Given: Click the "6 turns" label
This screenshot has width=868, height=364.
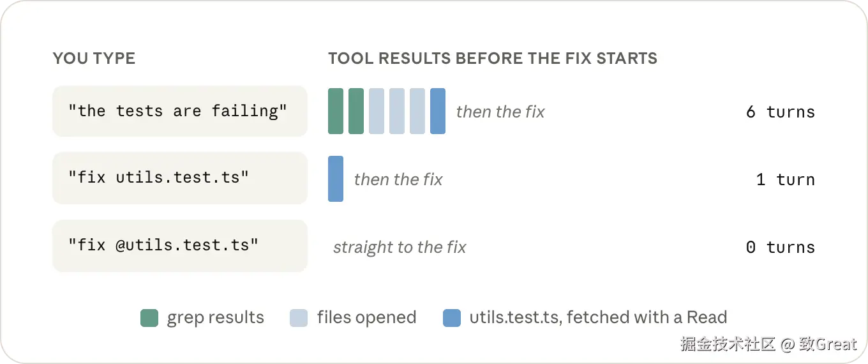Looking at the screenshot, I should pyautogui.click(x=781, y=112).
